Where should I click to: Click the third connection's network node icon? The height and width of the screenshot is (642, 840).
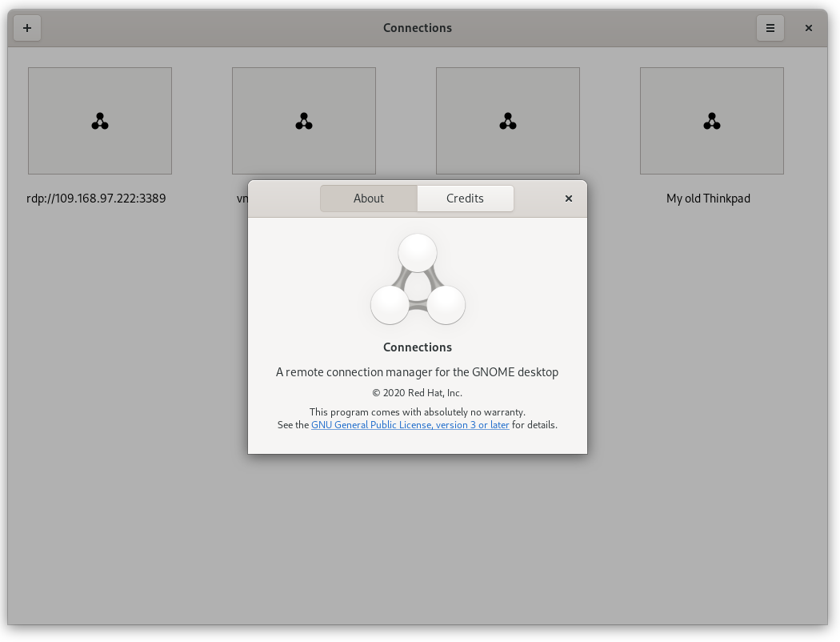(x=507, y=121)
